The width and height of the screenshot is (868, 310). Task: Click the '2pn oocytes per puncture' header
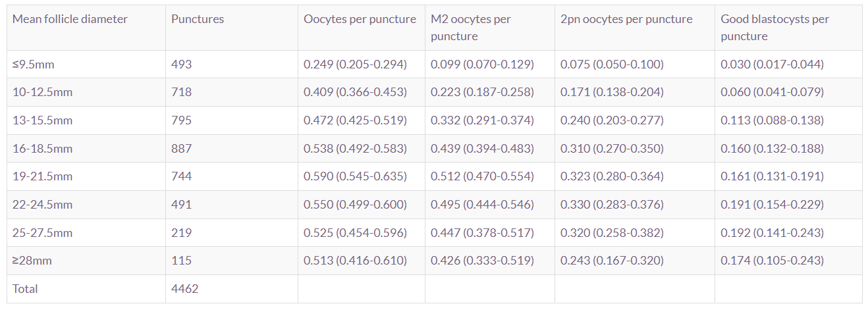coord(626,19)
